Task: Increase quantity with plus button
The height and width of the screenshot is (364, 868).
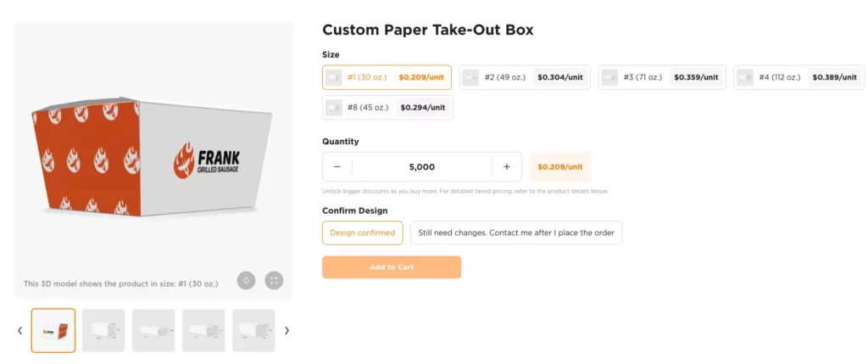Action: click(507, 167)
